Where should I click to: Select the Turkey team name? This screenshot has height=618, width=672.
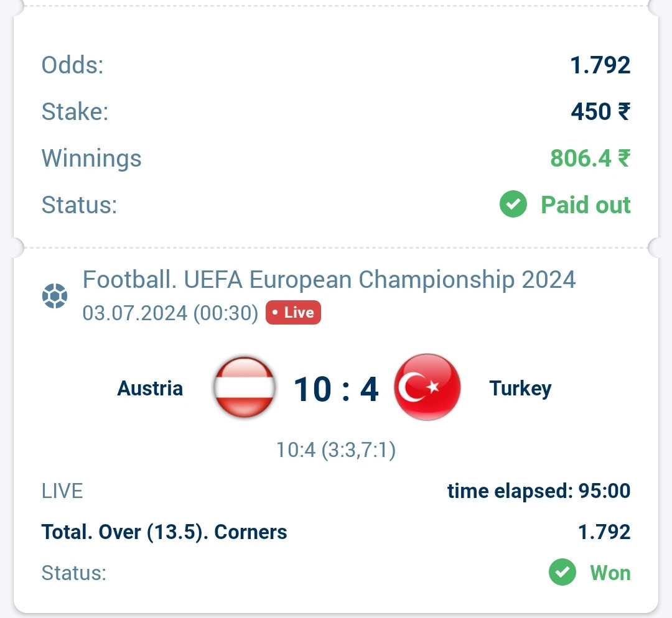[520, 389]
